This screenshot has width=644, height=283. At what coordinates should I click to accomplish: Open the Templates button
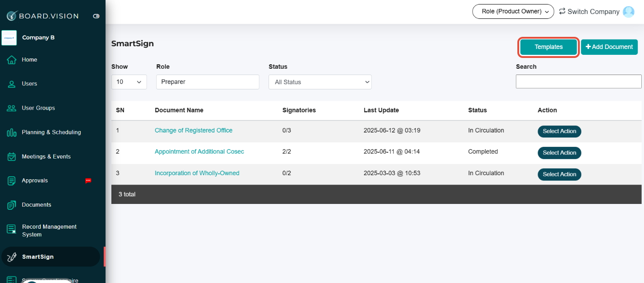[x=549, y=47]
